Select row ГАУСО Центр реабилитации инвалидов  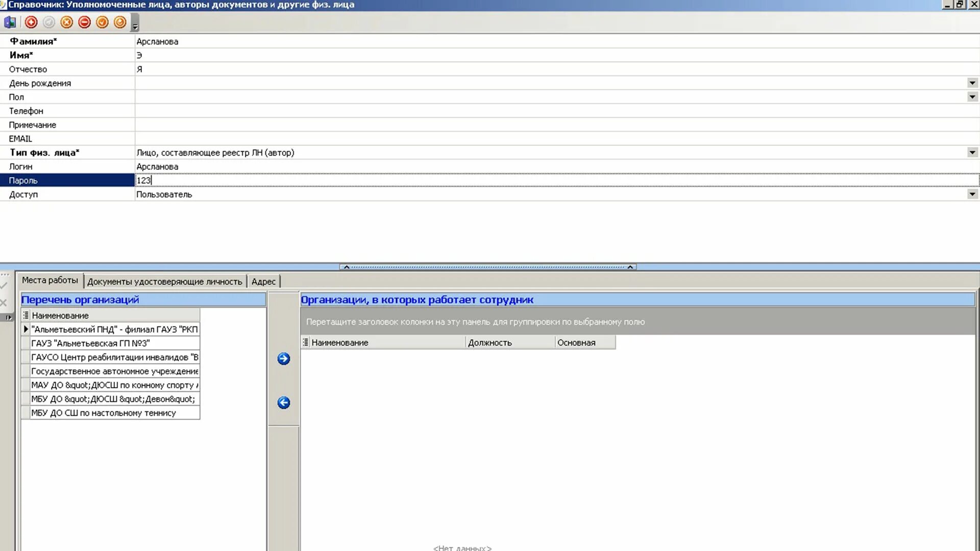pos(114,357)
